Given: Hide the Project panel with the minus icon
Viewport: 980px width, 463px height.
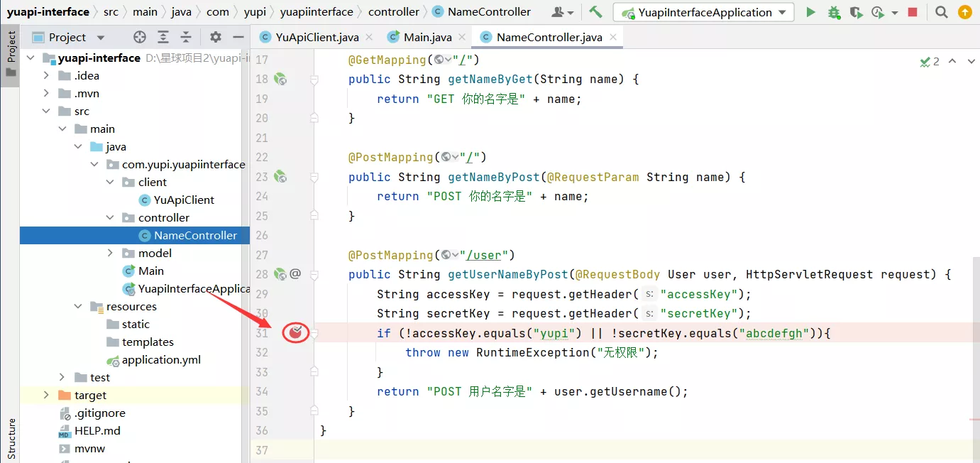Looking at the screenshot, I should point(238,37).
